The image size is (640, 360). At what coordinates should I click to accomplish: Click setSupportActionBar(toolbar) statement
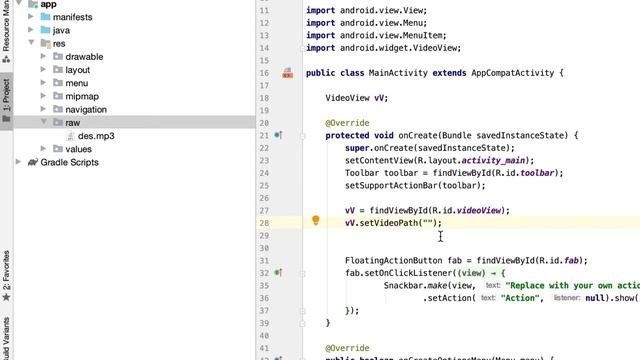(415, 185)
